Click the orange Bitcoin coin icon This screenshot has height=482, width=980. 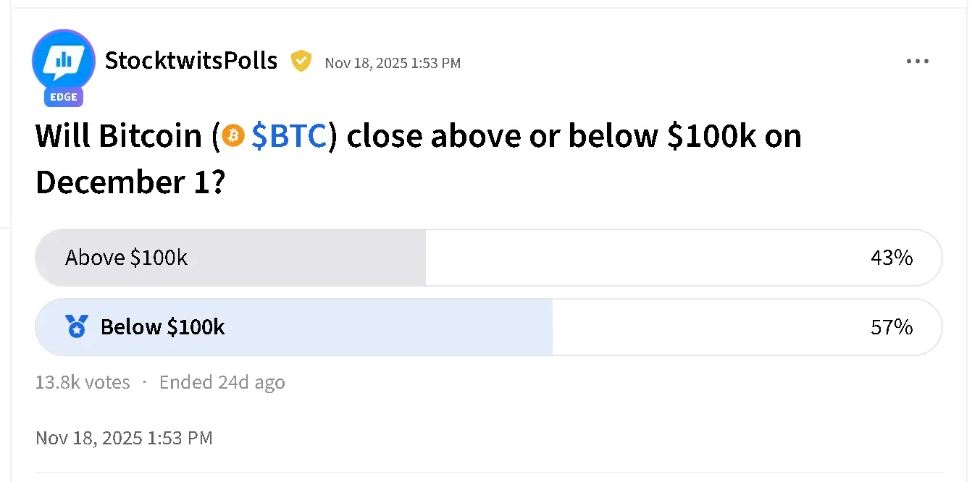point(233,135)
